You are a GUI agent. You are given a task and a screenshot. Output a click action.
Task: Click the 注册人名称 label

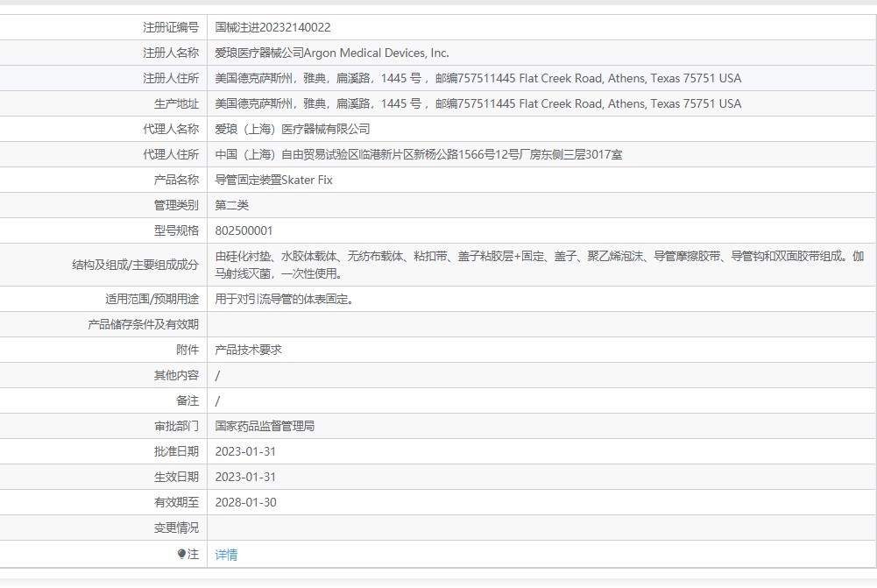(x=171, y=53)
